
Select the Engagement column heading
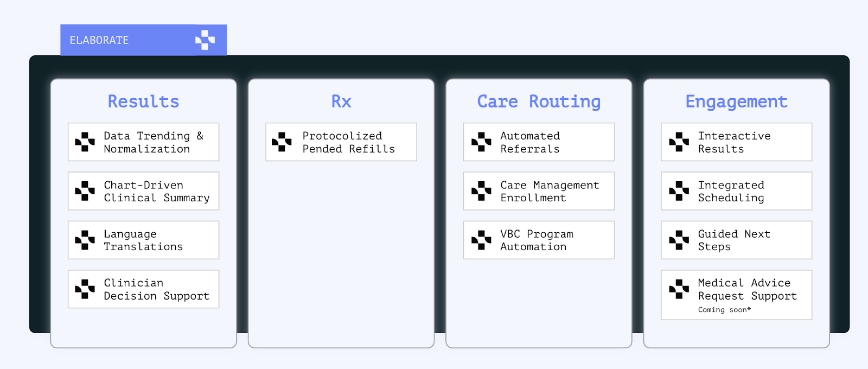[x=736, y=102]
